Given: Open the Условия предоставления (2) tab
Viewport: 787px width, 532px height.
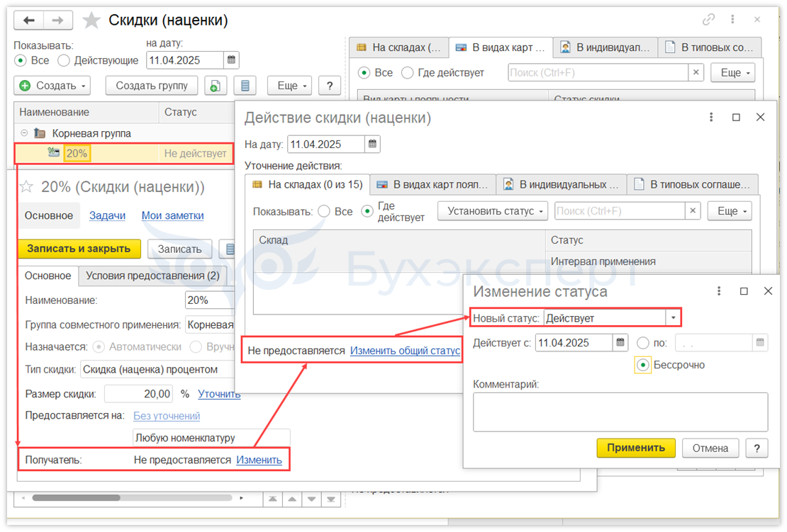Looking at the screenshot, I should coord(152,276).
